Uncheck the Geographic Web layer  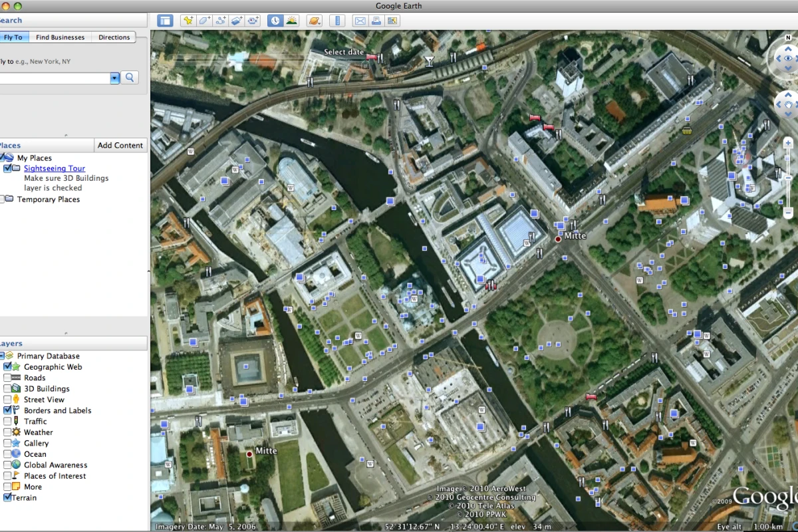pyautogui.click(x=8, y=366)
